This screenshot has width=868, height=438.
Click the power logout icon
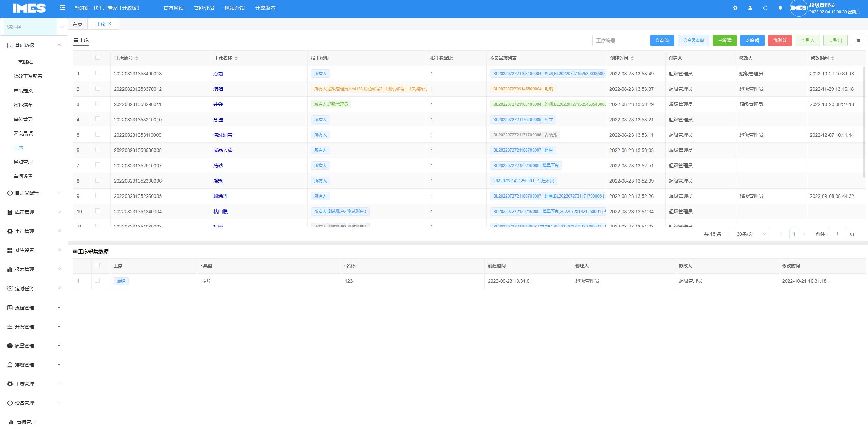[765, 8]
